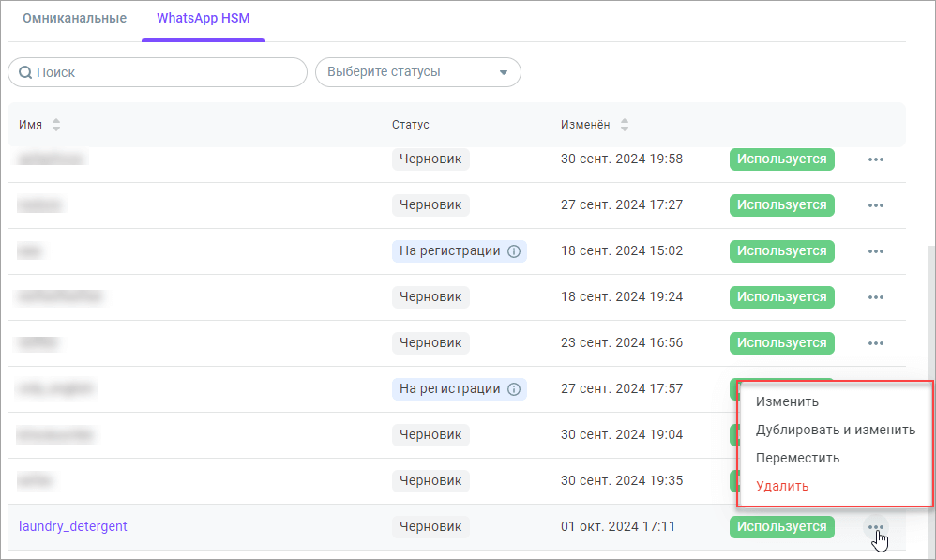Click Черновик status in laundry_detergent row
936x560 pixels.
click(x=430, y=527)
